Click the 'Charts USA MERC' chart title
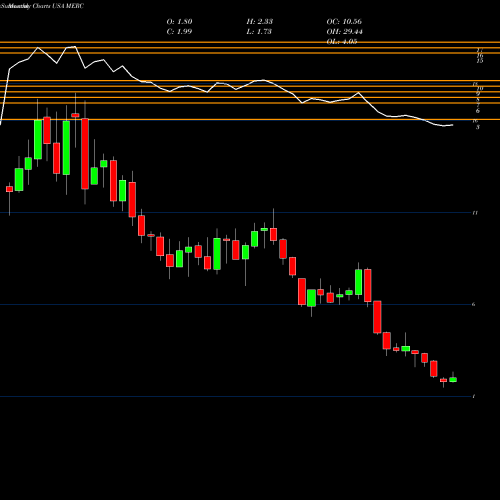The image size is (500, 500). click(x=58, y=6)
